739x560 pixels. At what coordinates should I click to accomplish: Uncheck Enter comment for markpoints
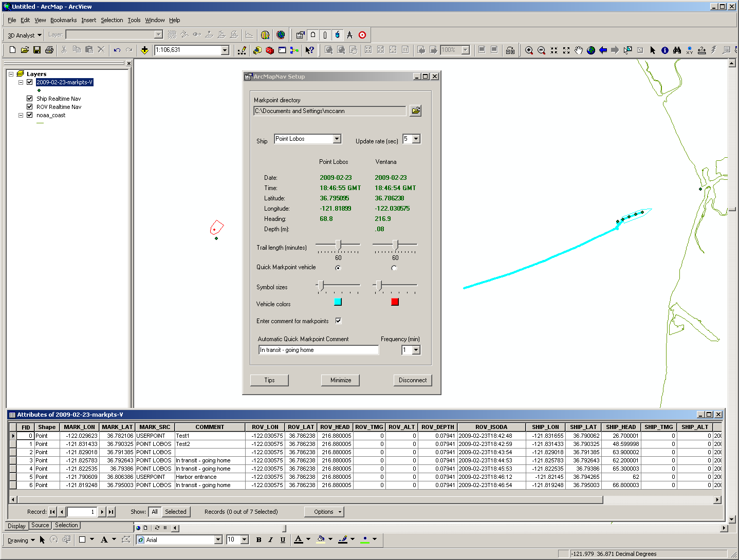(x=339, y=321)
